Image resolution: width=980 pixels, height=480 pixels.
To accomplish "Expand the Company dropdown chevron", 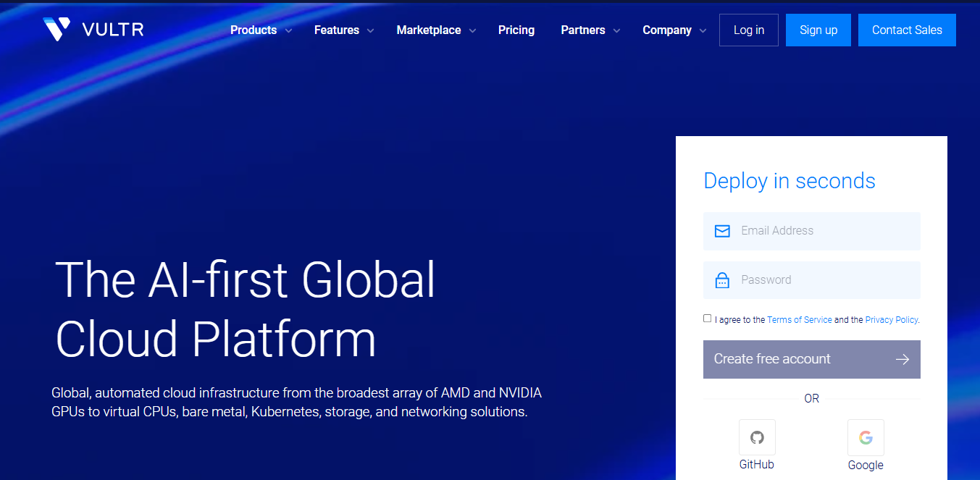I will pos(703,31).
